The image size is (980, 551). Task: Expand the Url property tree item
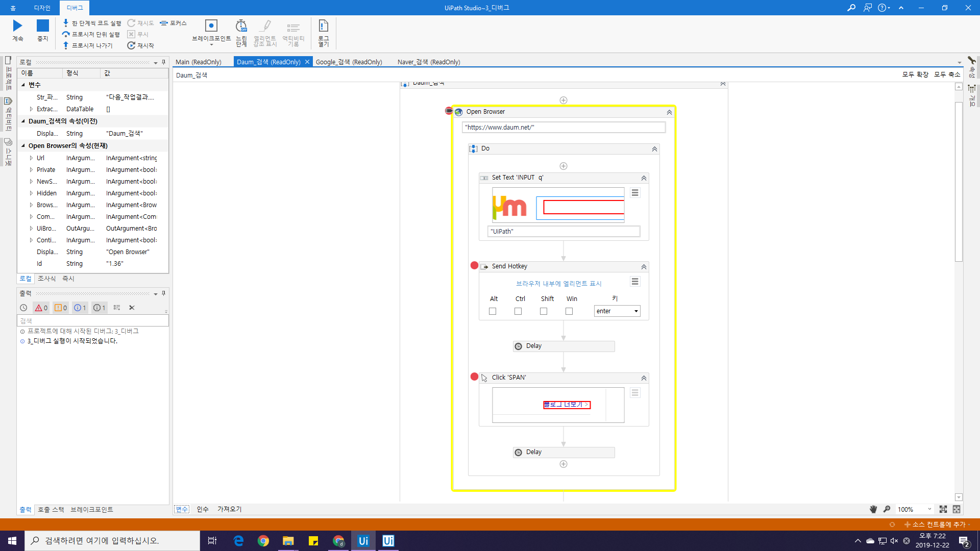31,158
